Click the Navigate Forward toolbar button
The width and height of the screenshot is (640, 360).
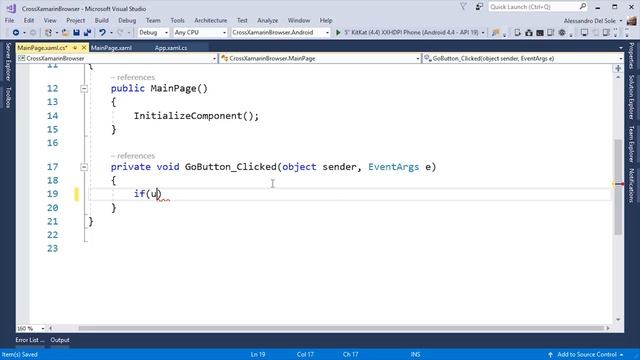[x=33, y=32]
